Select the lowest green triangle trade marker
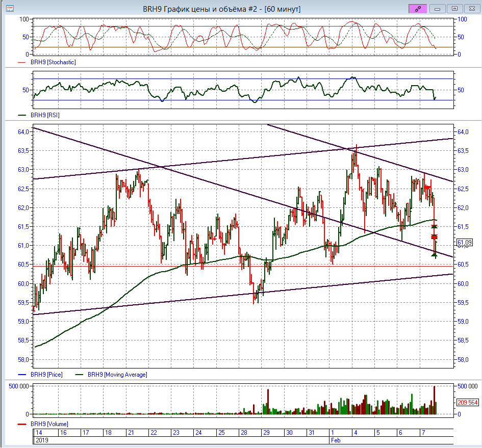482x448 pixels. click(434, 255)
